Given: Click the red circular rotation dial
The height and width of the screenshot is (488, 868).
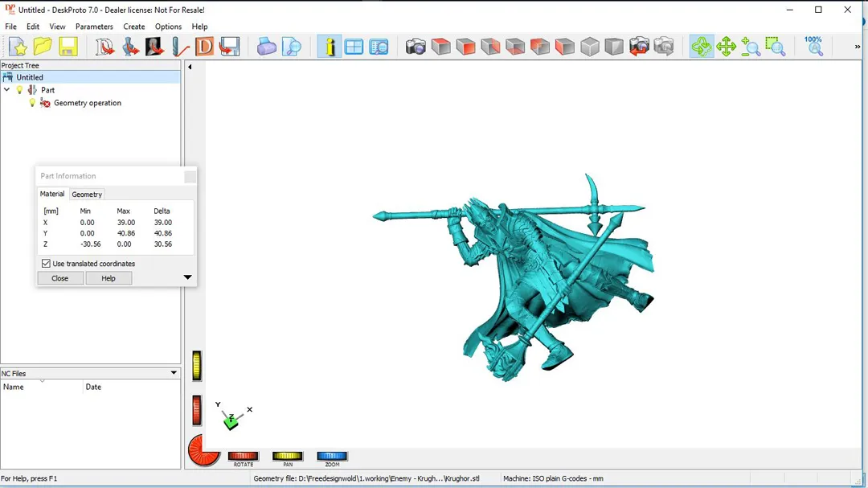Looking at the screenshot, I should pos(203,449).
